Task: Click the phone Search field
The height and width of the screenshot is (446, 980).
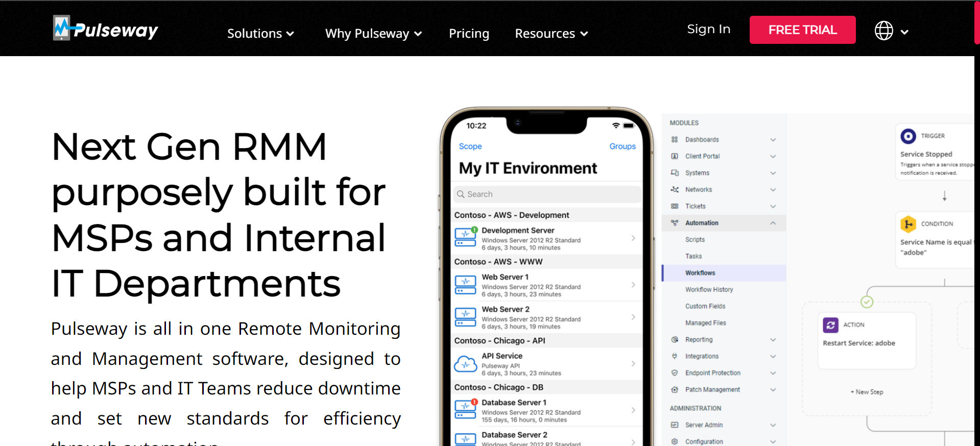Action: [547, 194]
